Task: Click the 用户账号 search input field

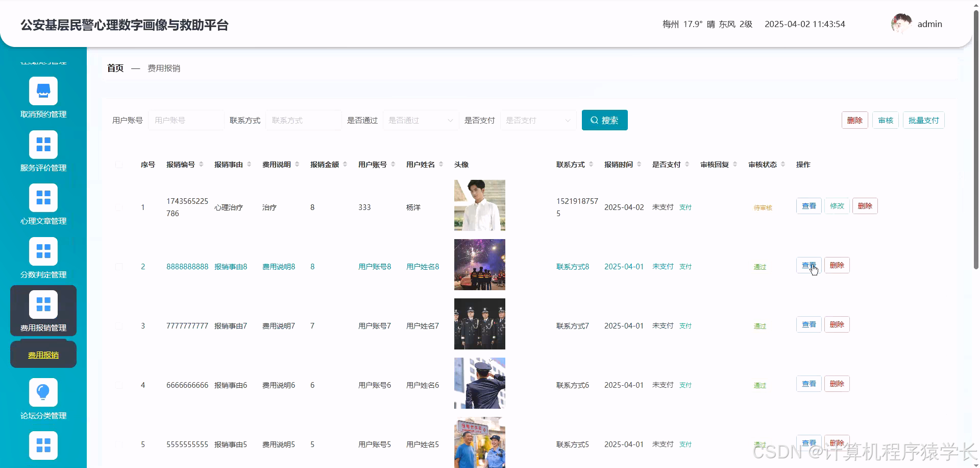Action: [x=185, y=120]
